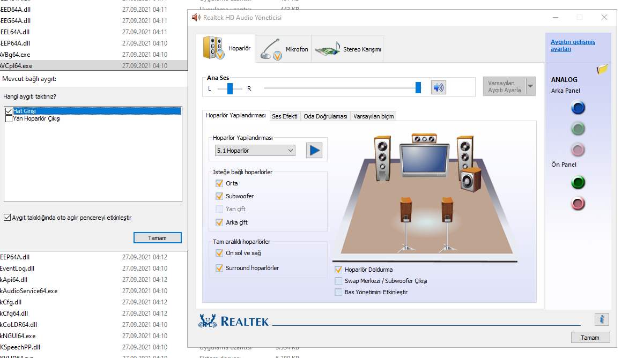
Task: Open the 5.1 Hoparlör configuration dropdown
Action: point(255,151)
